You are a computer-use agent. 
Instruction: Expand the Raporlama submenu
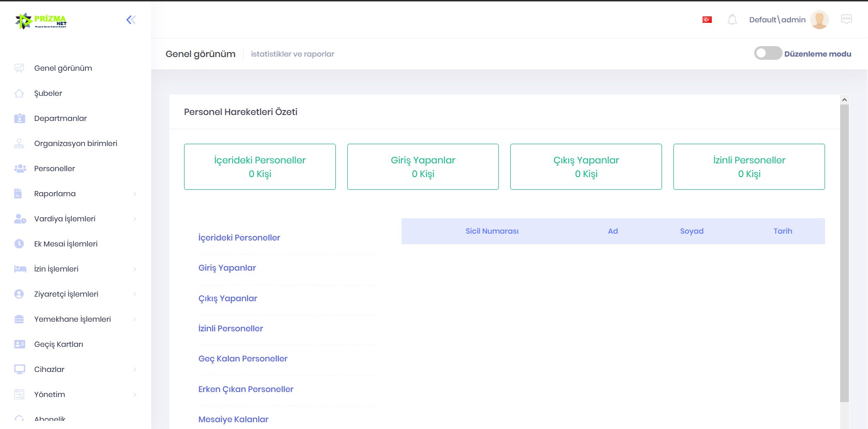coord(135,194)
